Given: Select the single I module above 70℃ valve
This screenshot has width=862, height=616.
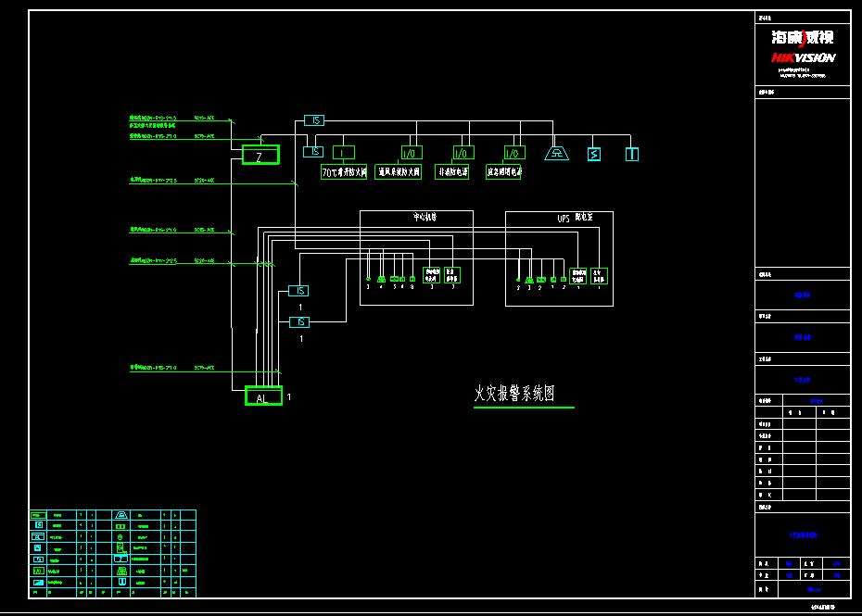Looking at the screenshot, I should [x=342, y=153].
